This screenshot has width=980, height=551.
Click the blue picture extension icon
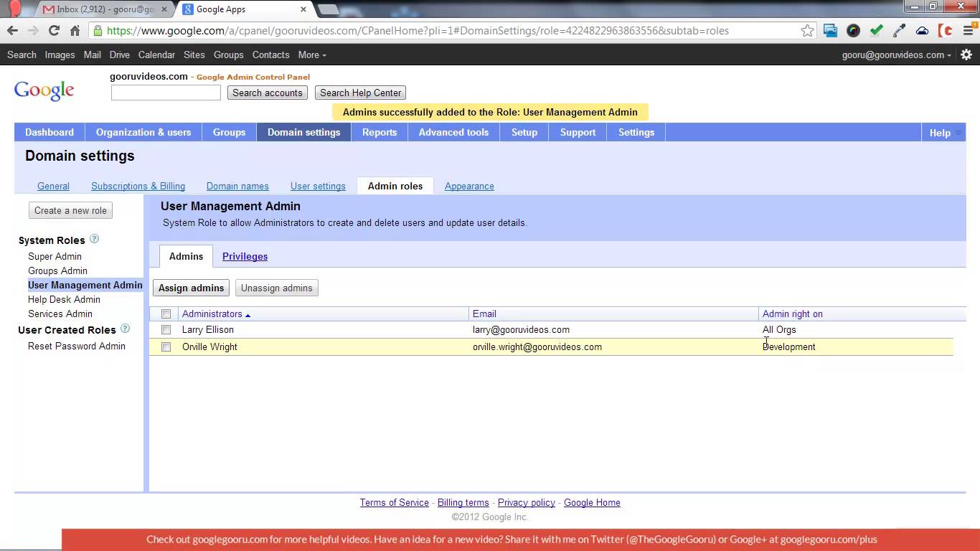pos(830,31)
